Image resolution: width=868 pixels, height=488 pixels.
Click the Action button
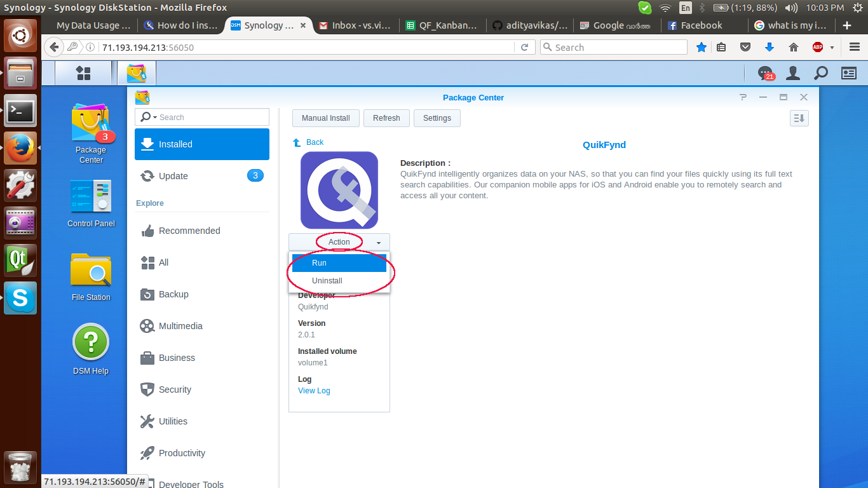[x=339, y=242]
